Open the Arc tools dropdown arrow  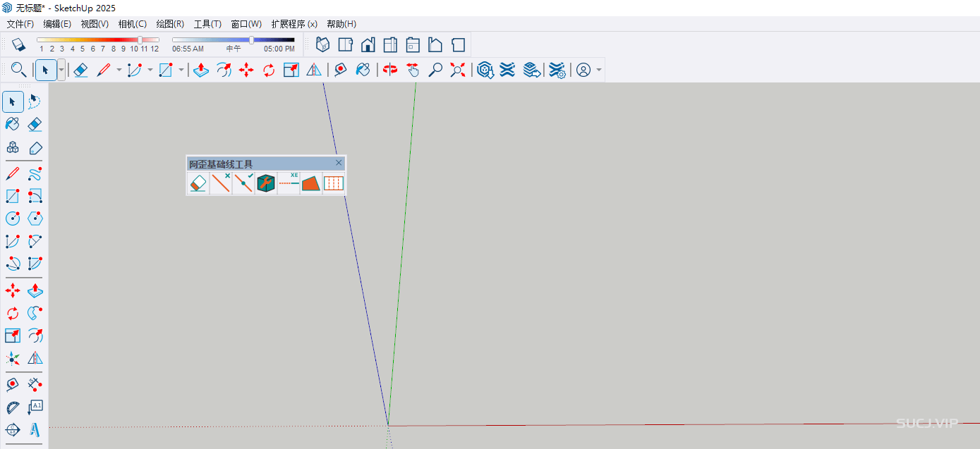150,70
